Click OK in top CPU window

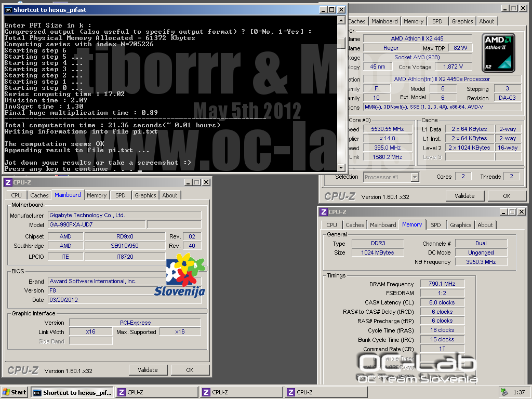[x=507, y=196]
